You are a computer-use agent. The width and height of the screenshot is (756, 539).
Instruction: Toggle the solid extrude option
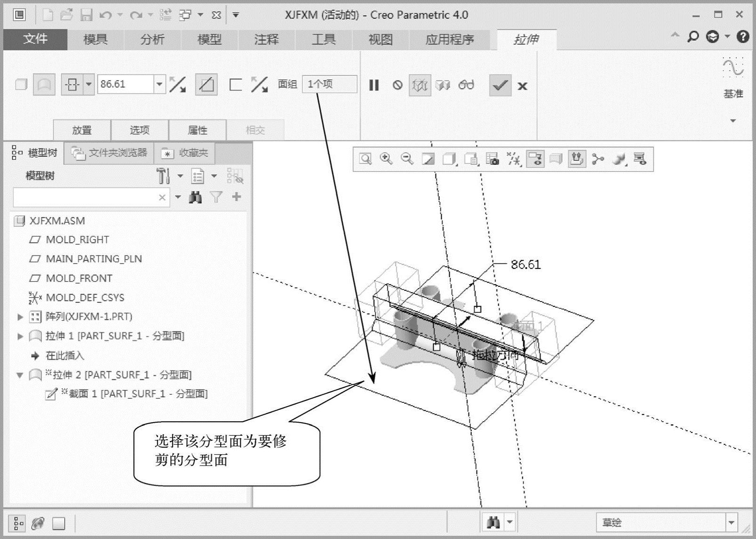21,85
